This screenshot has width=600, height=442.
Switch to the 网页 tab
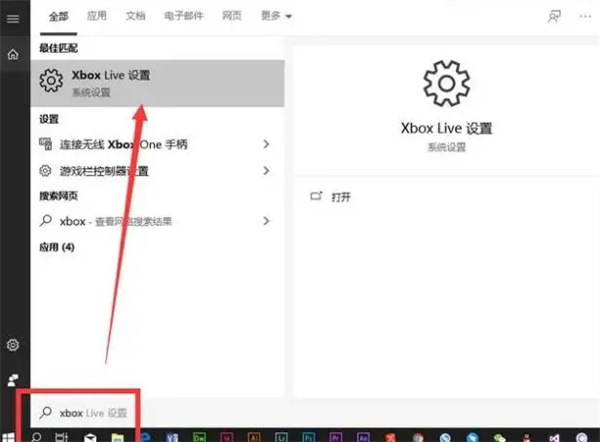click(x=232, y=16)
